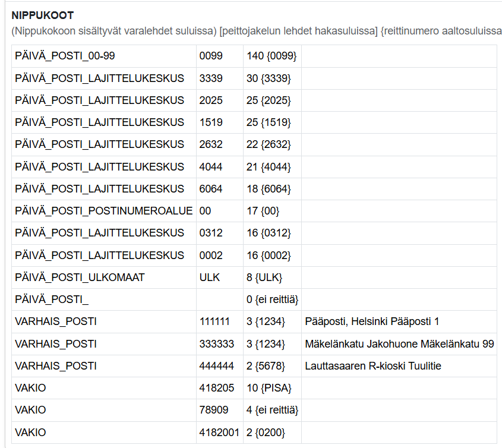Select the PÄIVÄ_POSTI_00-99 row name

[65, 56]
